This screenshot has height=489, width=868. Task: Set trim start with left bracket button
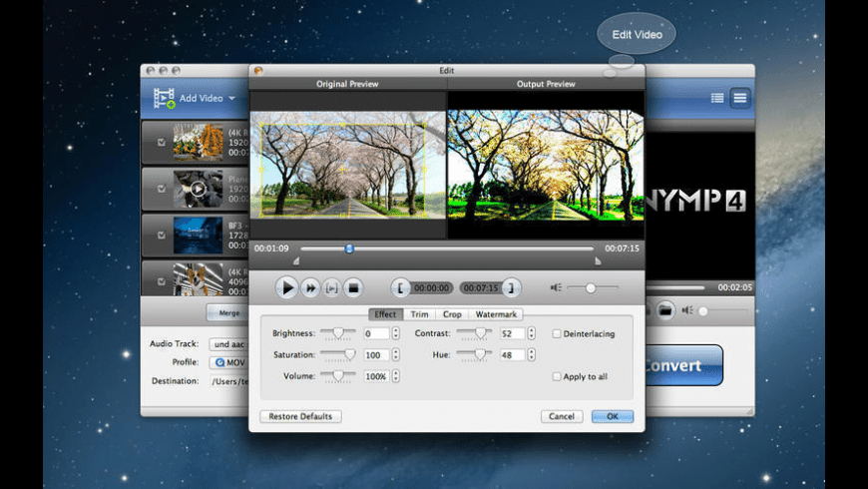[400, 288]
